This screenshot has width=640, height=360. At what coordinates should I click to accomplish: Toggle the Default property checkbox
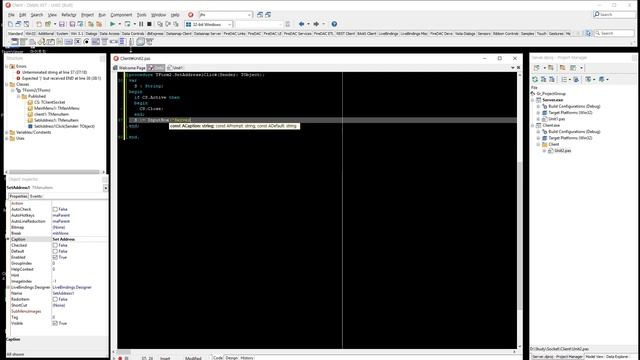coord(55,251)
